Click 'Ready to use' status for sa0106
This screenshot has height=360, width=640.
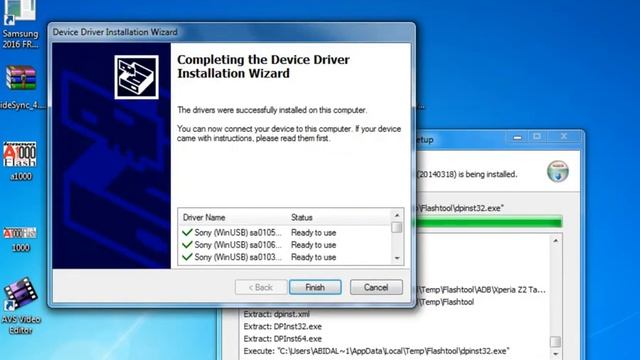tap(313, 245)
